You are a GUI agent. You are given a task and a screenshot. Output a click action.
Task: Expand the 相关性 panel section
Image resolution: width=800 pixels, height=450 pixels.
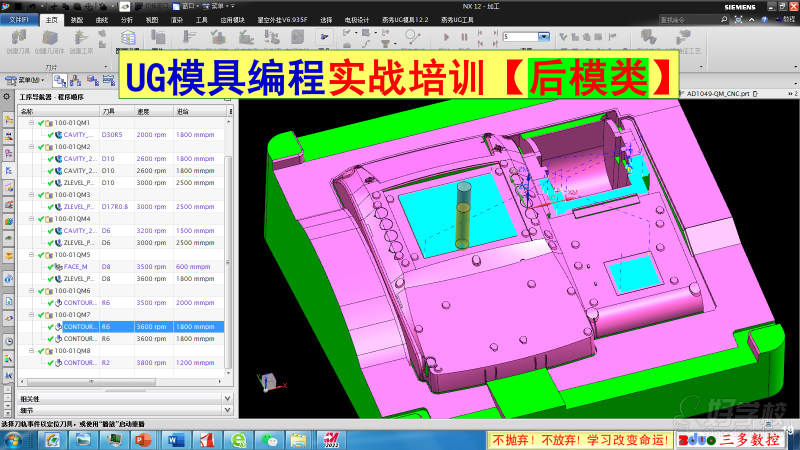227,399
